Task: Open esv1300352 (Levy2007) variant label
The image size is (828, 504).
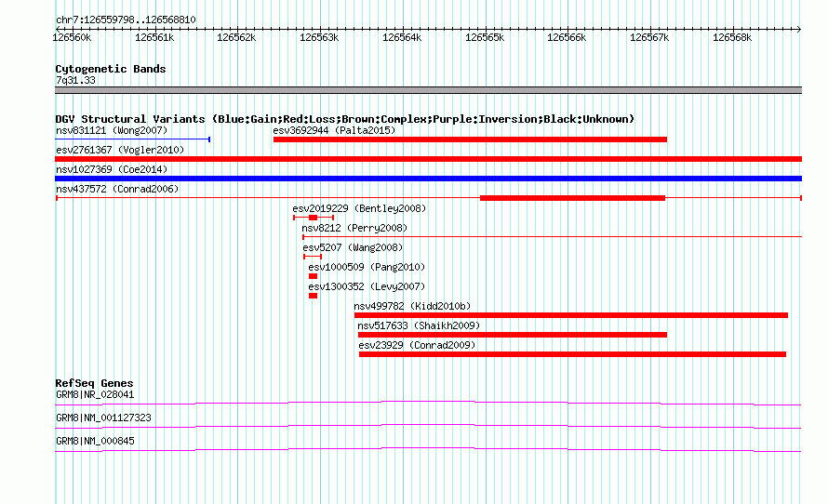Action: (x=367, y=286)
